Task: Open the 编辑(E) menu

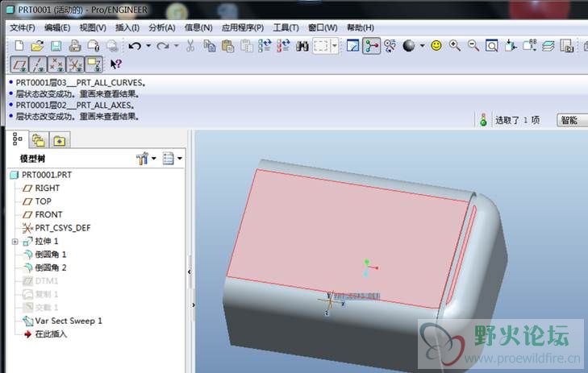Action: click(57, 27)
